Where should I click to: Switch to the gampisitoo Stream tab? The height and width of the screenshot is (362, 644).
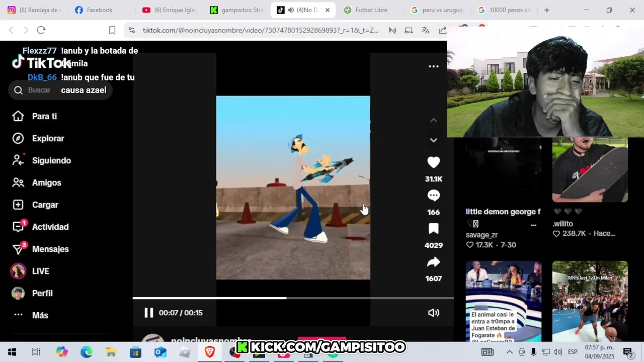[236, 10]
